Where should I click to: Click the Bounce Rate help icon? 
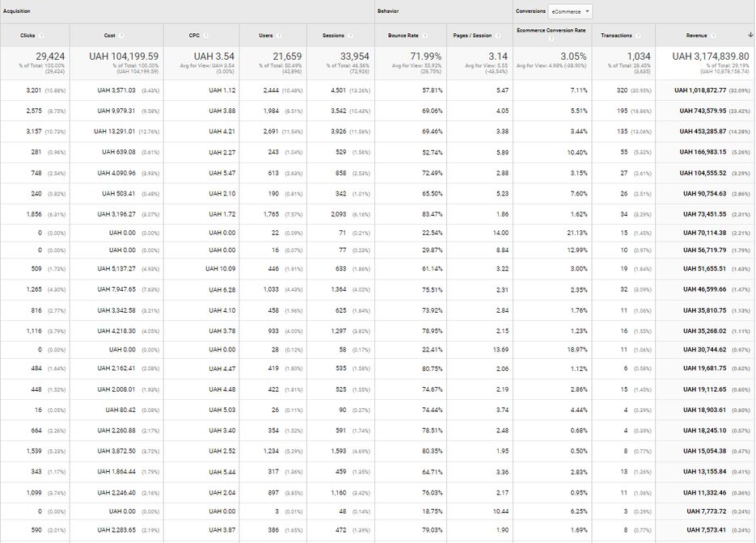426,36
